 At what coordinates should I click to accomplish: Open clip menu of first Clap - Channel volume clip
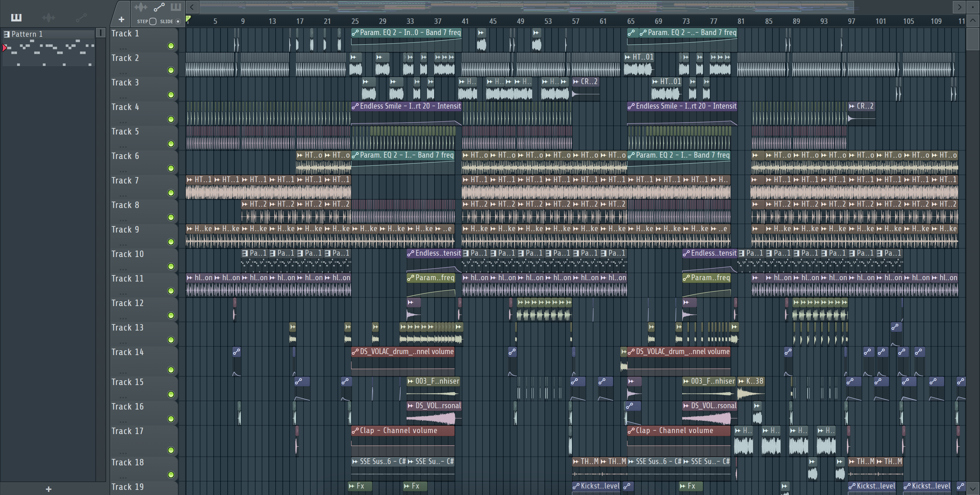click(x=355, y=431)
